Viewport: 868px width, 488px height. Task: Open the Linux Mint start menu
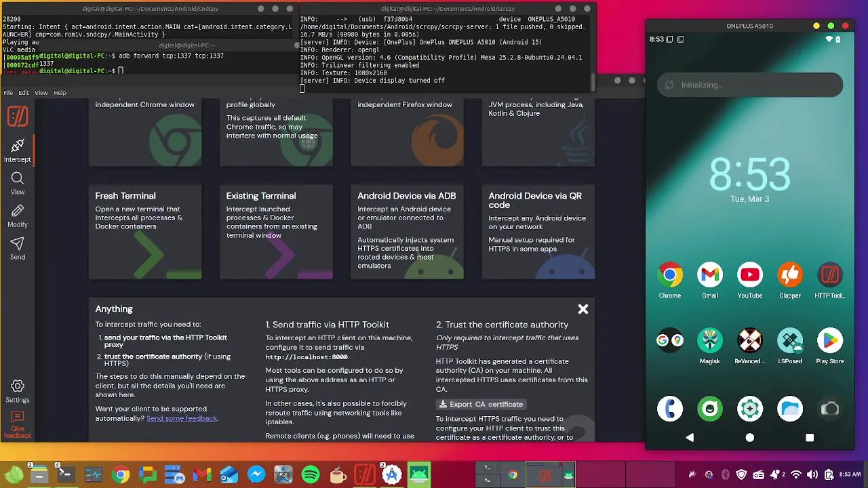coord(14,474)
